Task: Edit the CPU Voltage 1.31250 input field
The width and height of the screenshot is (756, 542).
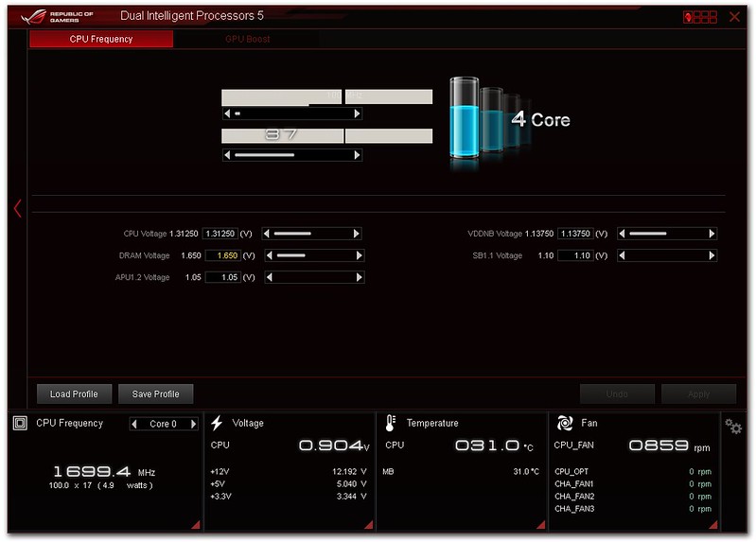Action: coord(220,234)
